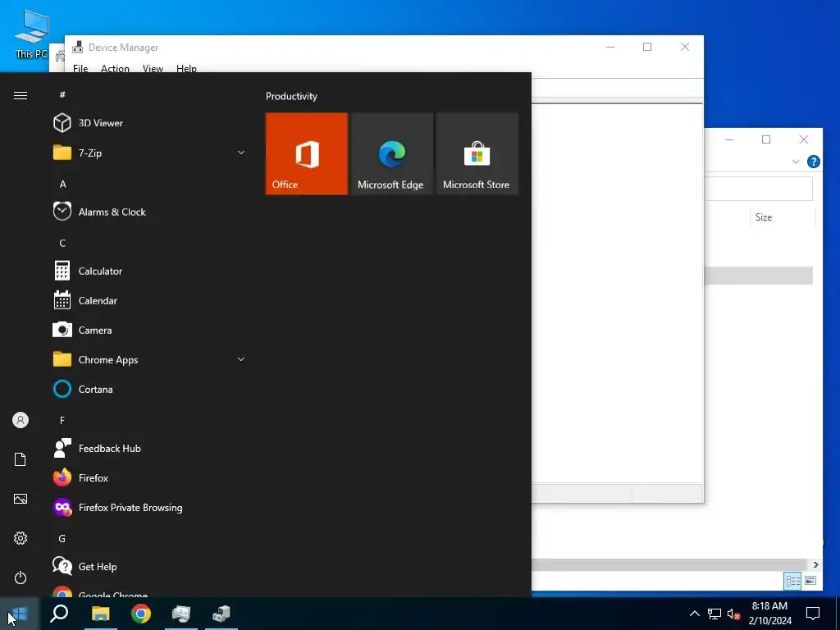Open Device Manager File menu
The width and height of the screenshot is (840, 630).
(x=80, y=67)
